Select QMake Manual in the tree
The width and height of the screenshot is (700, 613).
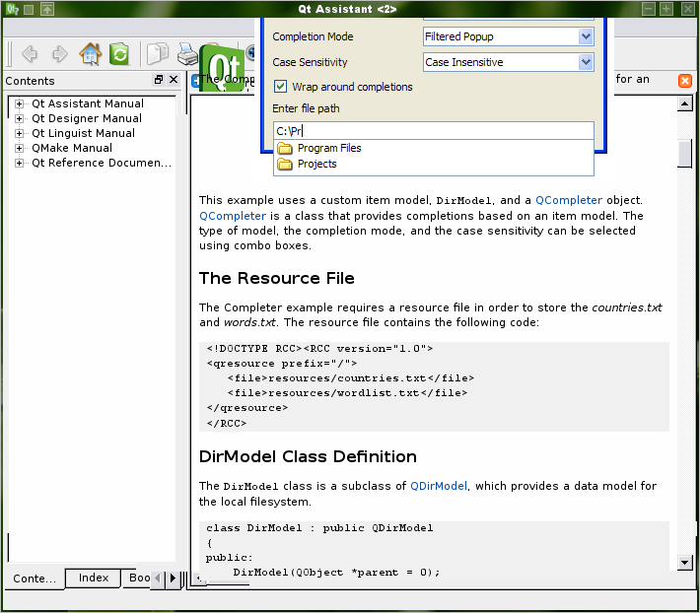(x=72, y=148)
